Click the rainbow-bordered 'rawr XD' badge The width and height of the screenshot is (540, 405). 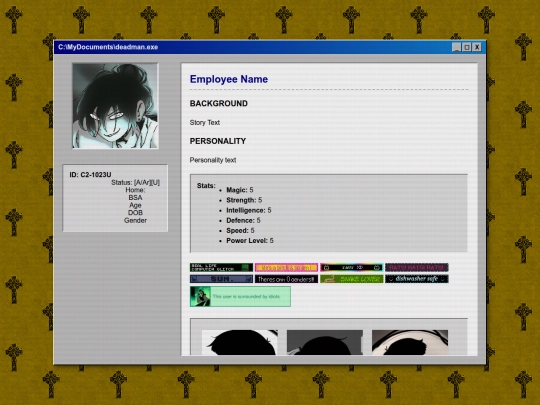click(x=351, y=268)
